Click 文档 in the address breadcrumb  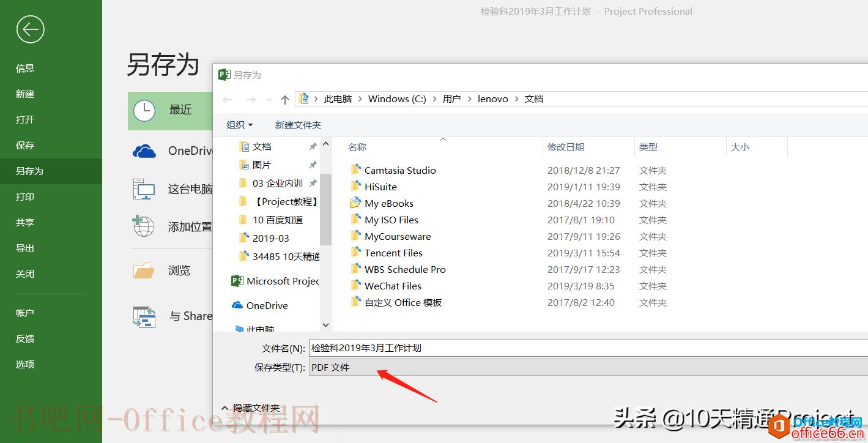(x=534, y=99)
